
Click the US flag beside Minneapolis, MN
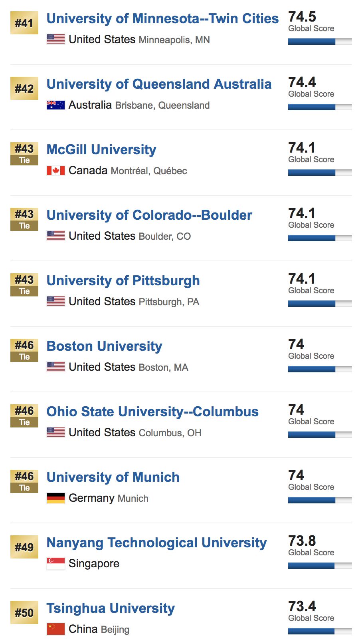tap(55, 39)
